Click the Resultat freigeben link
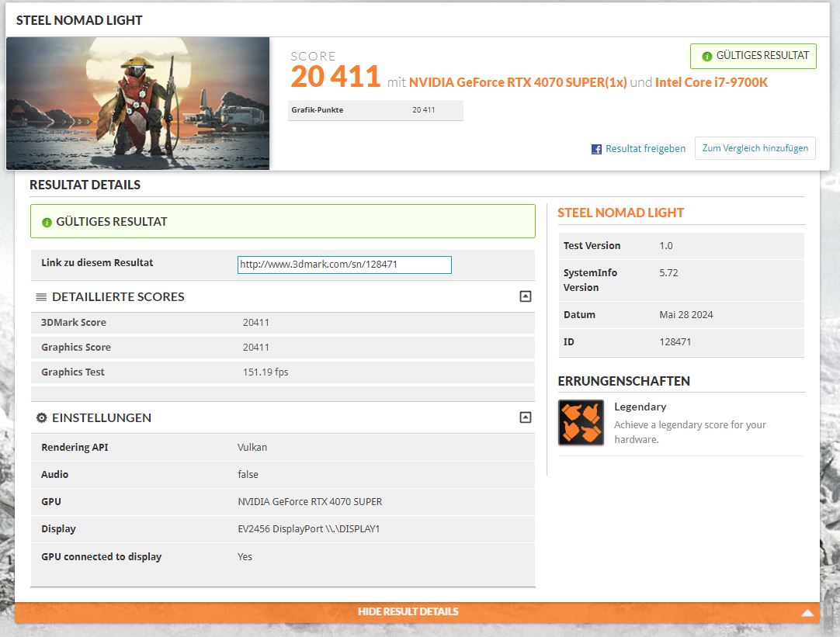 tap(645, 149)
